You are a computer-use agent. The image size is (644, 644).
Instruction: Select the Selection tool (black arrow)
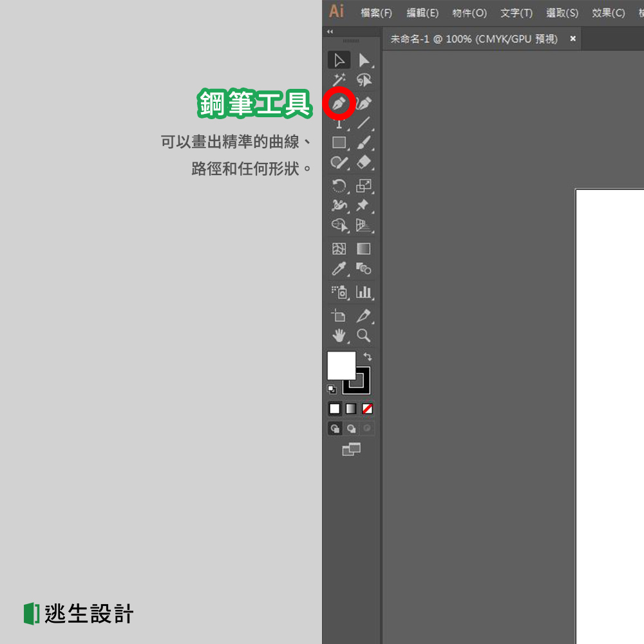[x=339, y=59]
